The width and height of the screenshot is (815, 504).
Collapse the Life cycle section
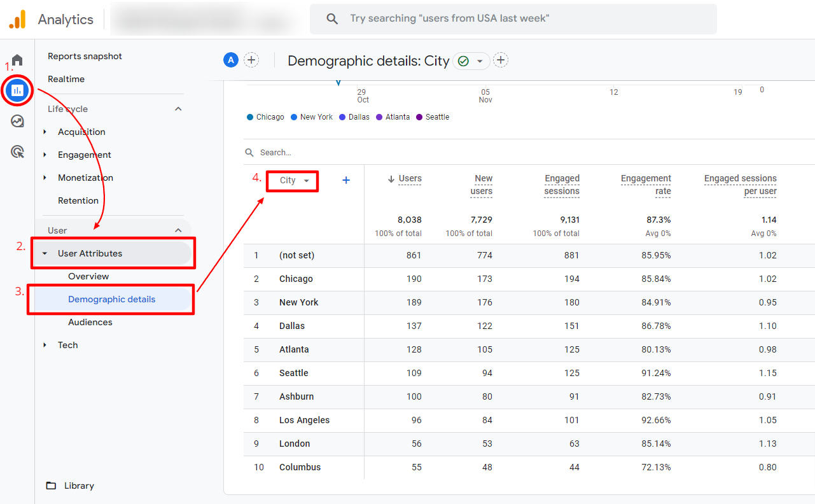click(178, 109)
